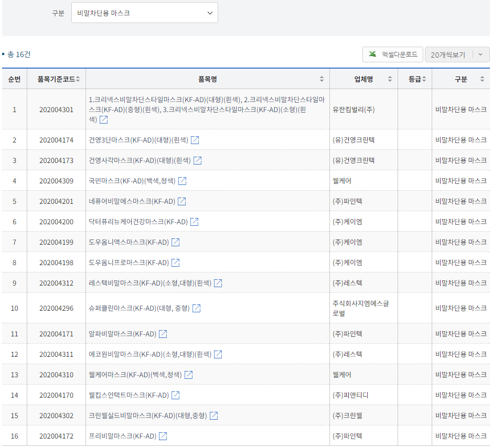This screenshot has height=448, width=492.
Task: Open external link icon for 크린웰실드비말마스크 row
Action: point(213,416)
